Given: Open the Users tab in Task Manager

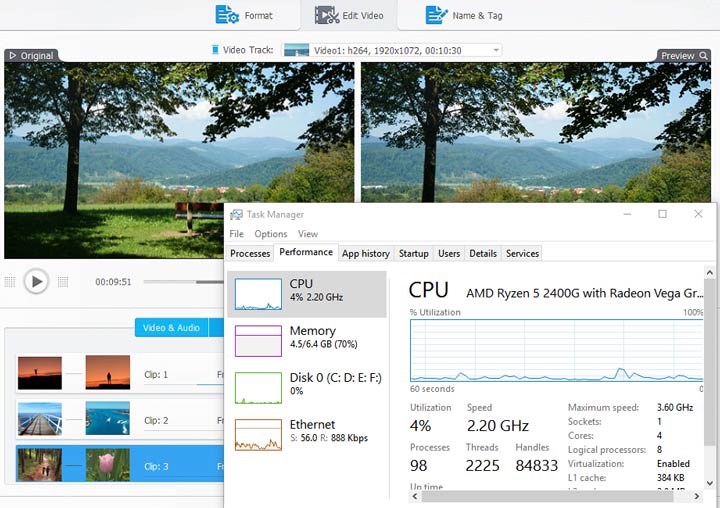Looking at the screenshot, I should [x=449, y=253].
